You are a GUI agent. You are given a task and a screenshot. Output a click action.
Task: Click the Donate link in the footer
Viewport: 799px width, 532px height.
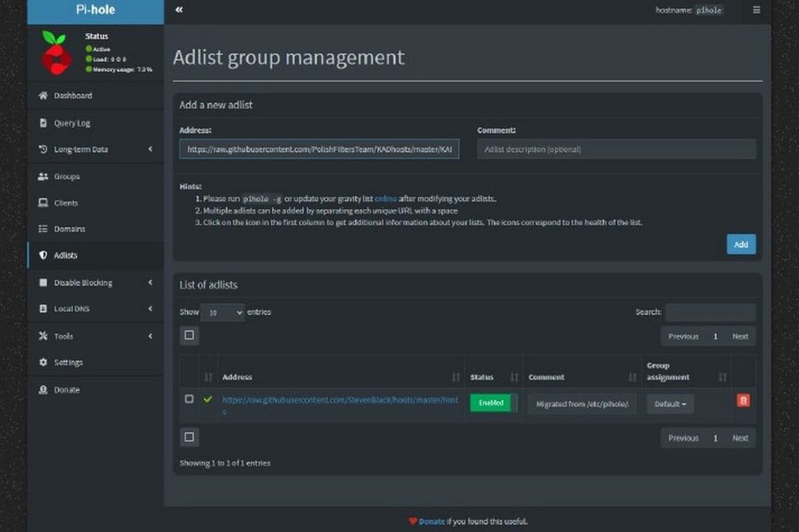tap(431, 521)
